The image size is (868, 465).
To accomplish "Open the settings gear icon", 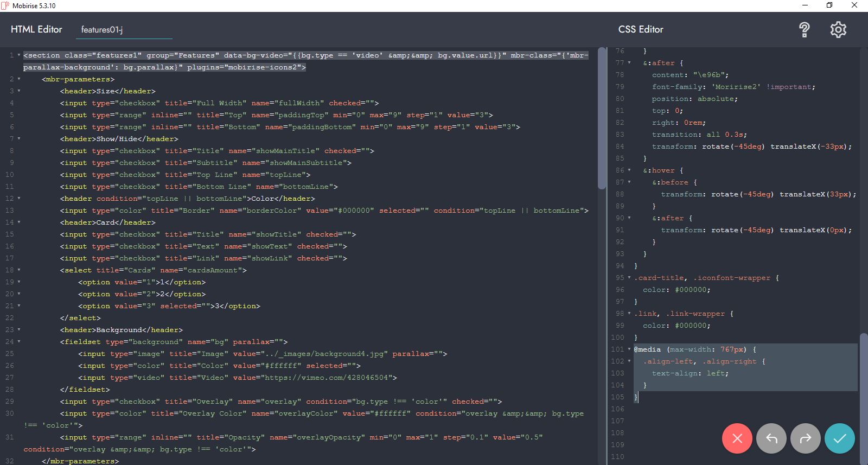I will pyautogui.click(x=838, y=30).
